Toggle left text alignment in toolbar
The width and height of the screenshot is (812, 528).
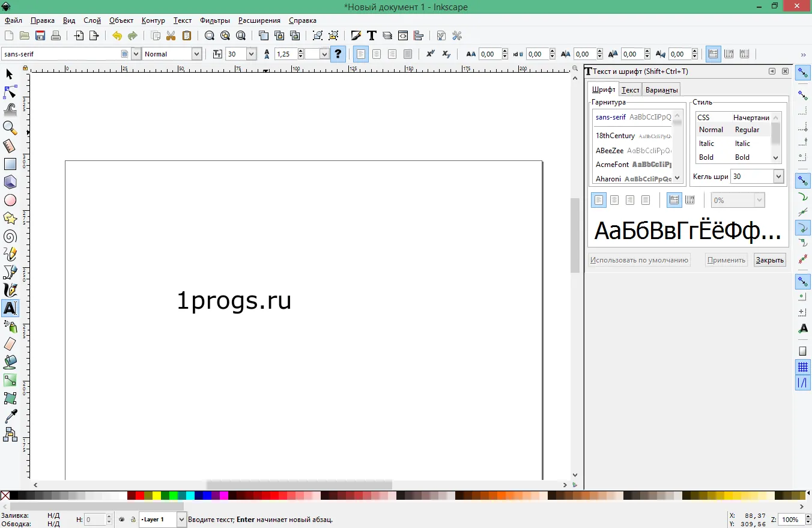360,54
